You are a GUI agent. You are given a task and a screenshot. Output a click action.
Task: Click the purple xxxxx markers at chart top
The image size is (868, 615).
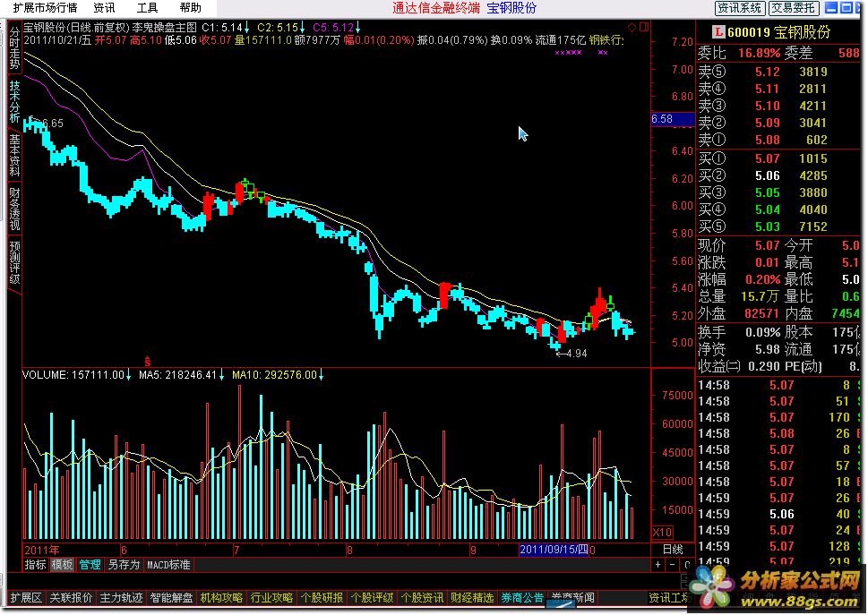568,53
